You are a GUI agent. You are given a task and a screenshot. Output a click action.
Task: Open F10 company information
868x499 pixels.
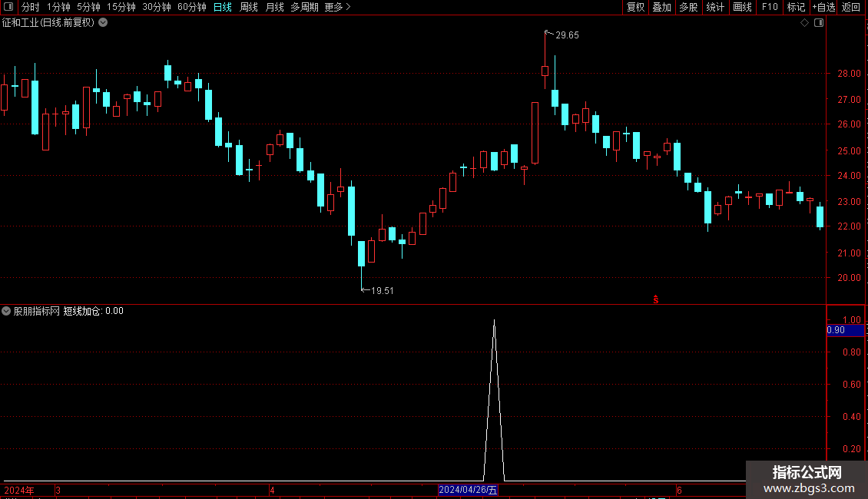[x=770, y=7]
